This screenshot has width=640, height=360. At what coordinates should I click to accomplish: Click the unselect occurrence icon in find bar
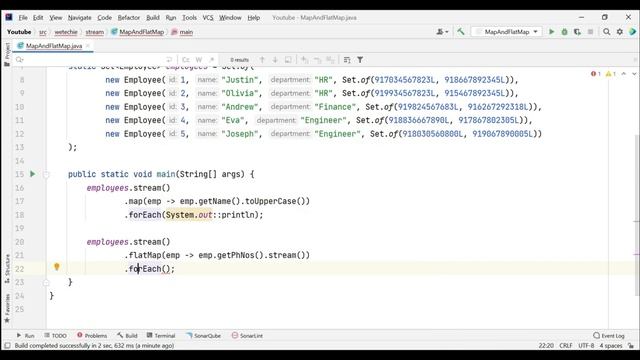318,60
